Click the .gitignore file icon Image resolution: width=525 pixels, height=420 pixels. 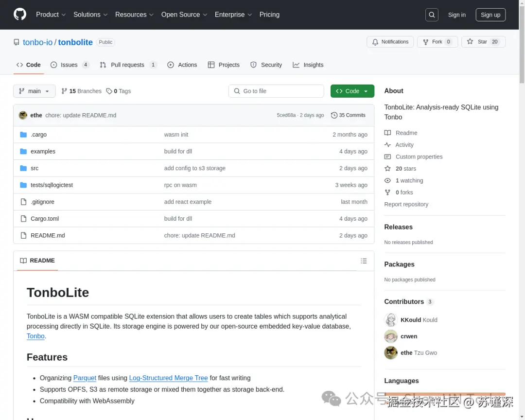(23, 202)
